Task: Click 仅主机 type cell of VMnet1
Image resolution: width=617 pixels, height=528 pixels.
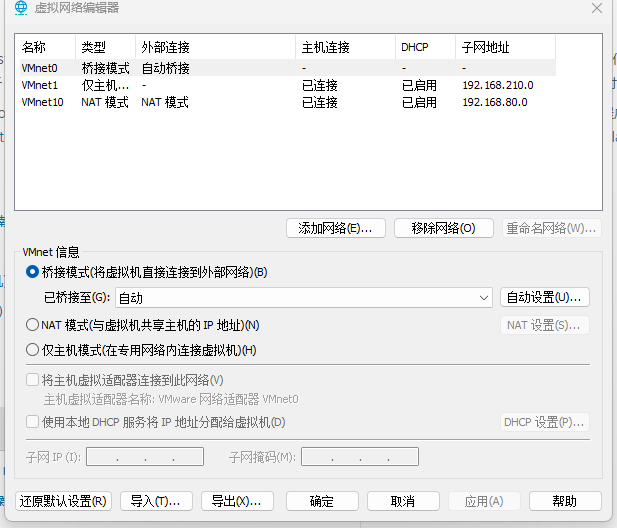Action: 105,85
